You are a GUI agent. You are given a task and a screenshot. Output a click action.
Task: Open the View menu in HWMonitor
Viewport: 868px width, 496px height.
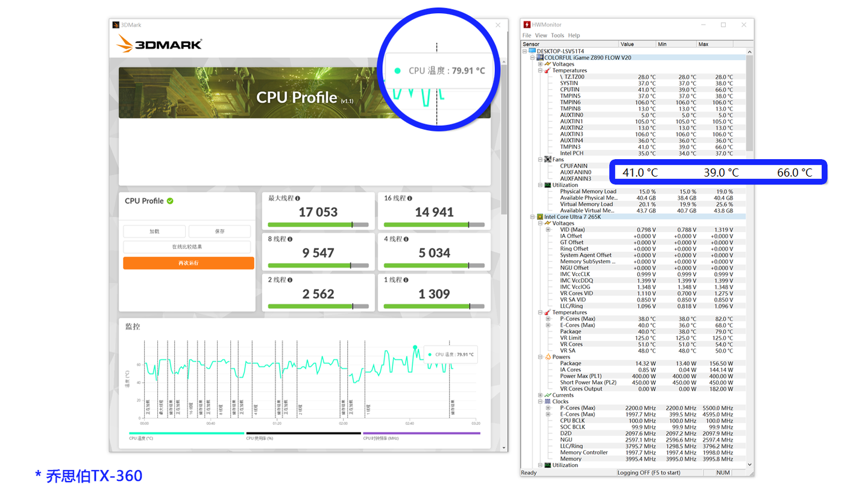pos(541,36)
